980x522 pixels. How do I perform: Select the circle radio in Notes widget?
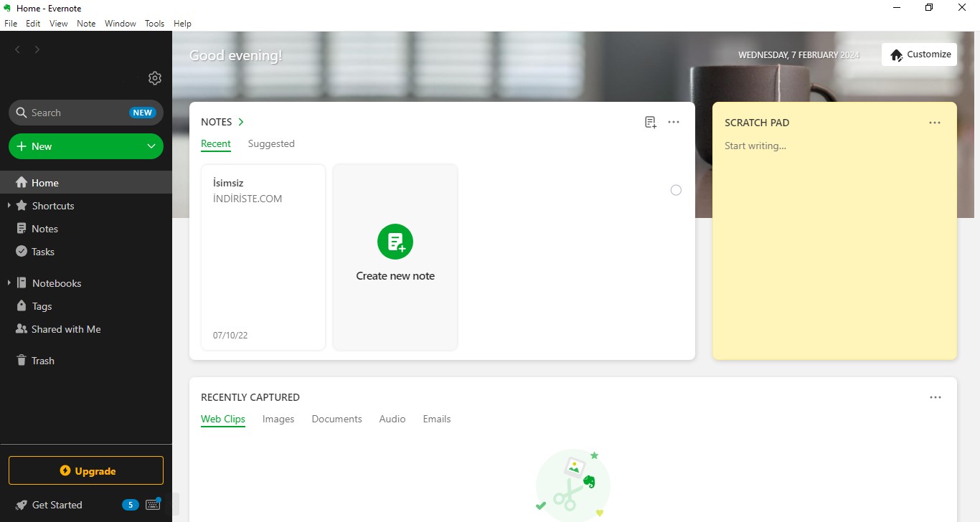(x=676, y=190)
